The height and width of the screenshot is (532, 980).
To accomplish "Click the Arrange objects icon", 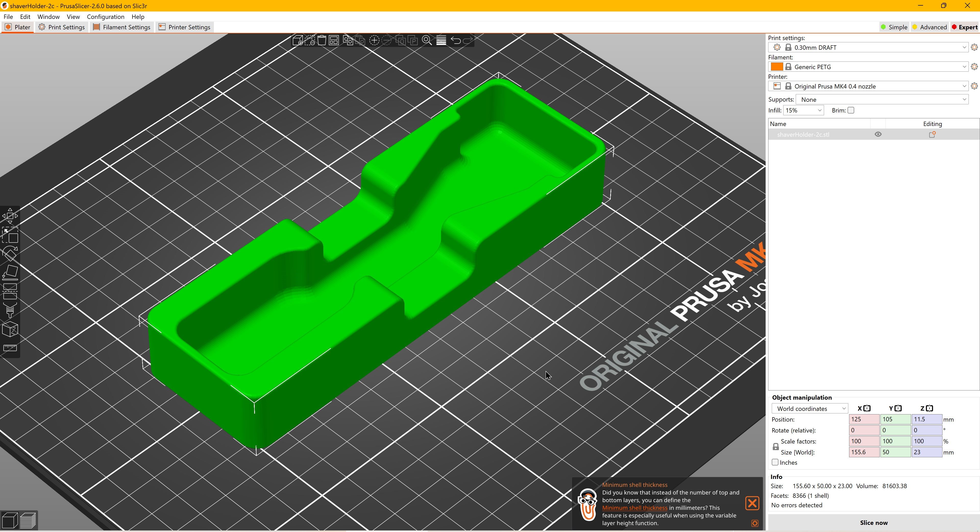I will pyautogui.click(x=334, y=40).
